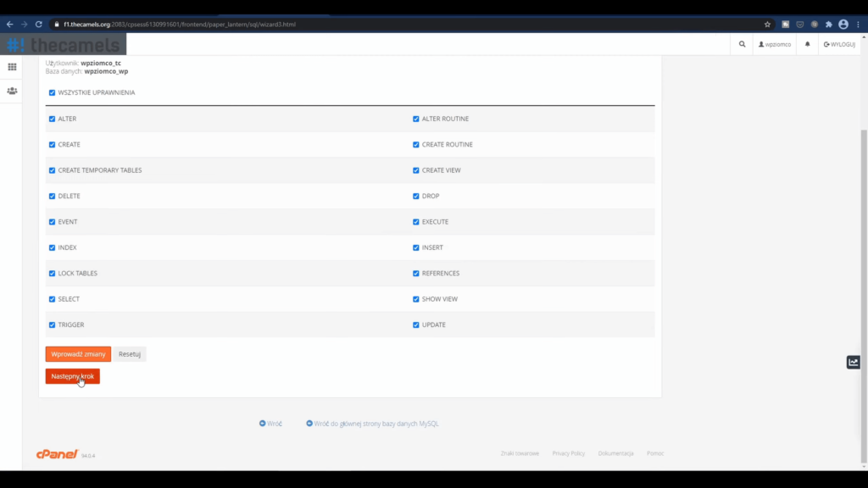Viewport: 868px width, 488px height.
Task: Reload the page in the browser
Action: coord(39,25)
